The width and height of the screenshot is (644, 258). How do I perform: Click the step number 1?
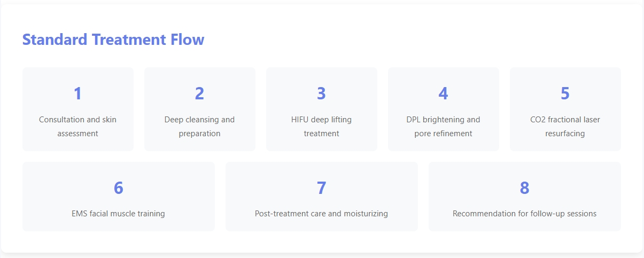click(77, 93)
